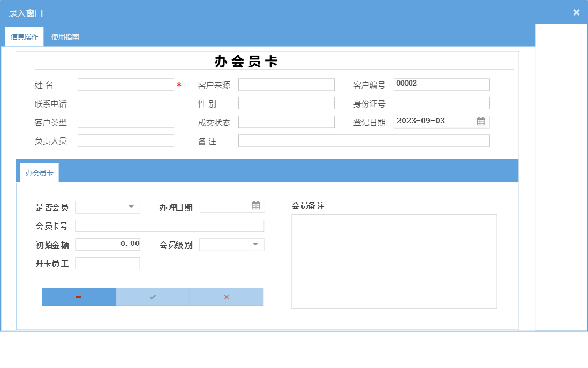Image resolution: width=588 pixels, height=368 pixels.
Task: Click the 会员卡号 input field
Action: click(x=169, y=226)
